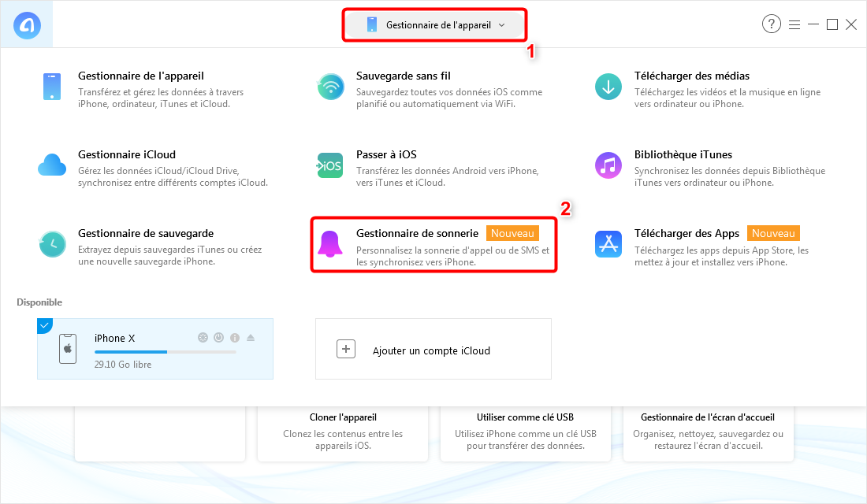Open Gestionnaire de sauvegarde
The height and width of the screenshot is (504, 867).
[146, 233]
